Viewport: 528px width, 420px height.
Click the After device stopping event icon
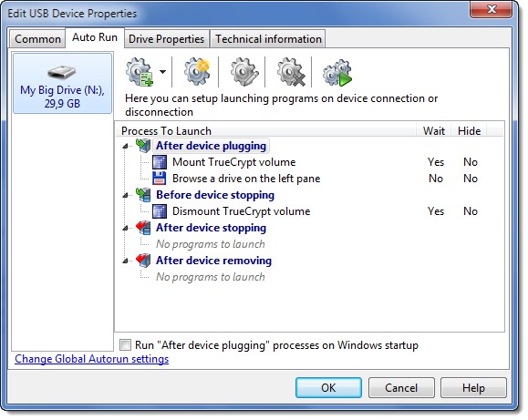click(143, 228)
